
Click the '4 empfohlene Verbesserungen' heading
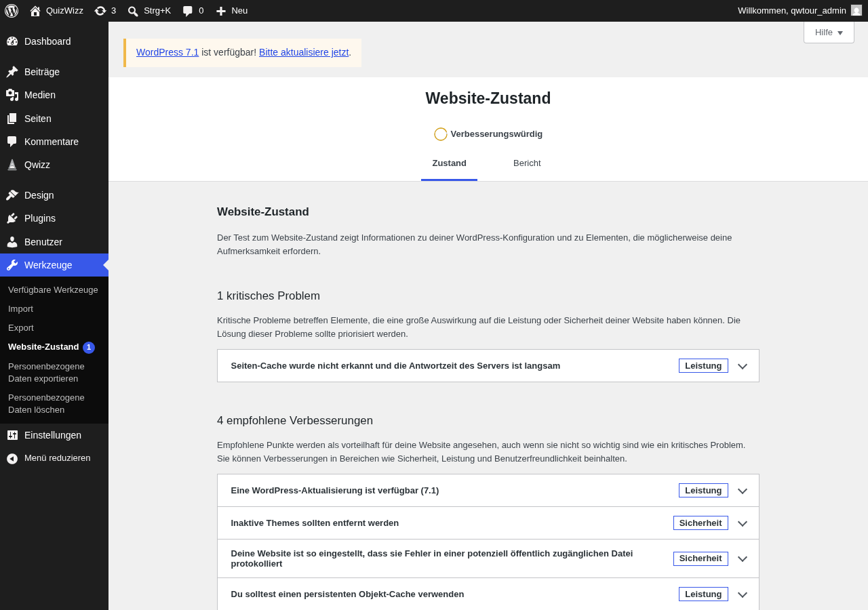[295, 421]
